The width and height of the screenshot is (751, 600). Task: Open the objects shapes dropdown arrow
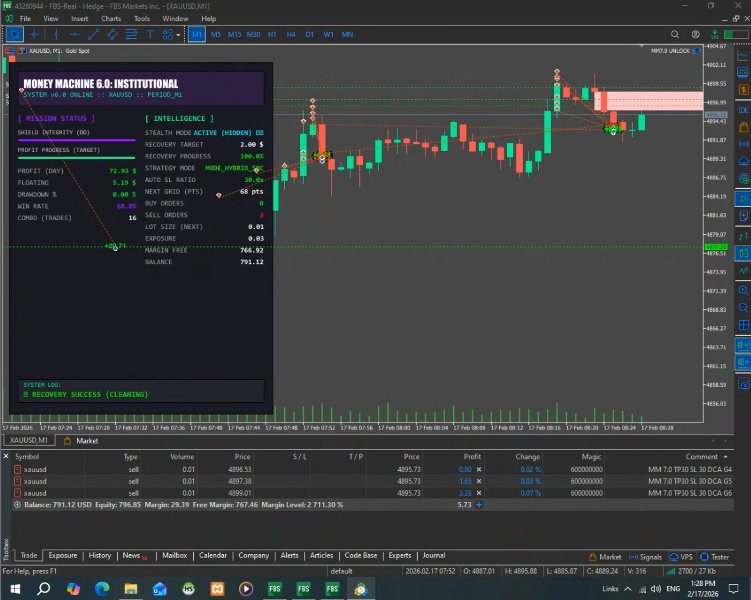(178, 35)
